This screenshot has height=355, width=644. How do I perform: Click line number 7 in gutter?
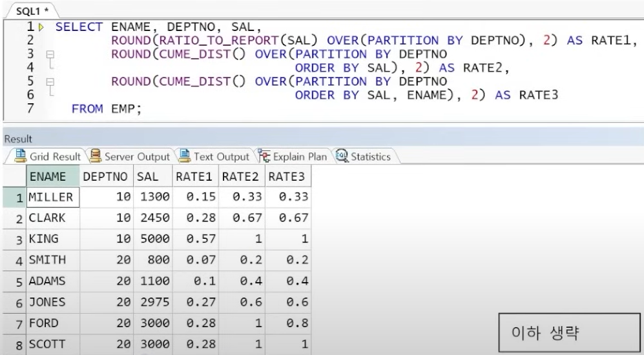point(30,108)
